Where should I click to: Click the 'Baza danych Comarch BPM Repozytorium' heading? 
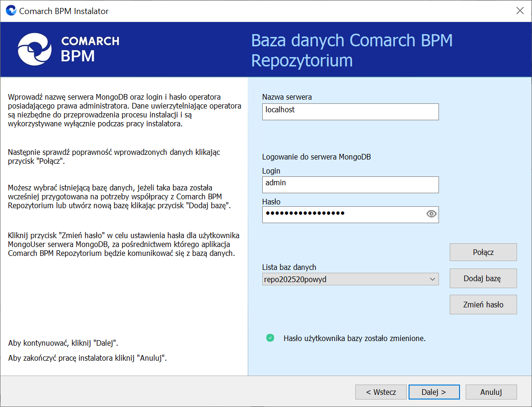[x=352, y=50]
